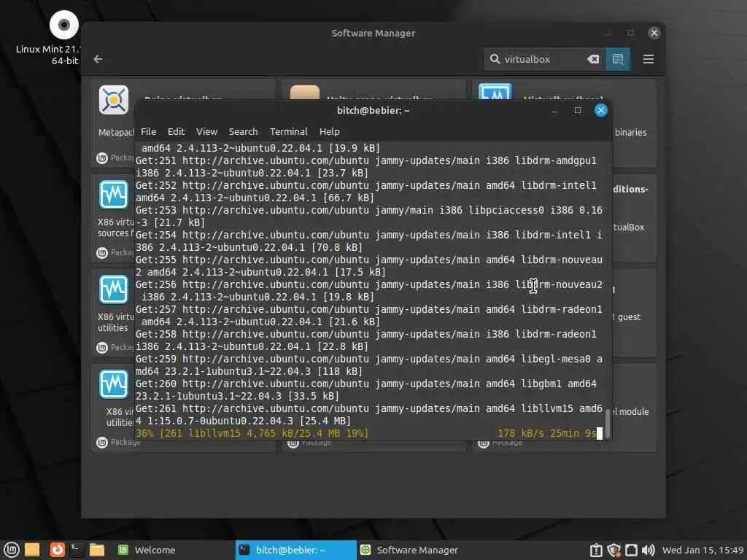Open the Doing virtualbox metapackage icon
The height and width of the screenshot is (560, 747).
click(114, 99)
